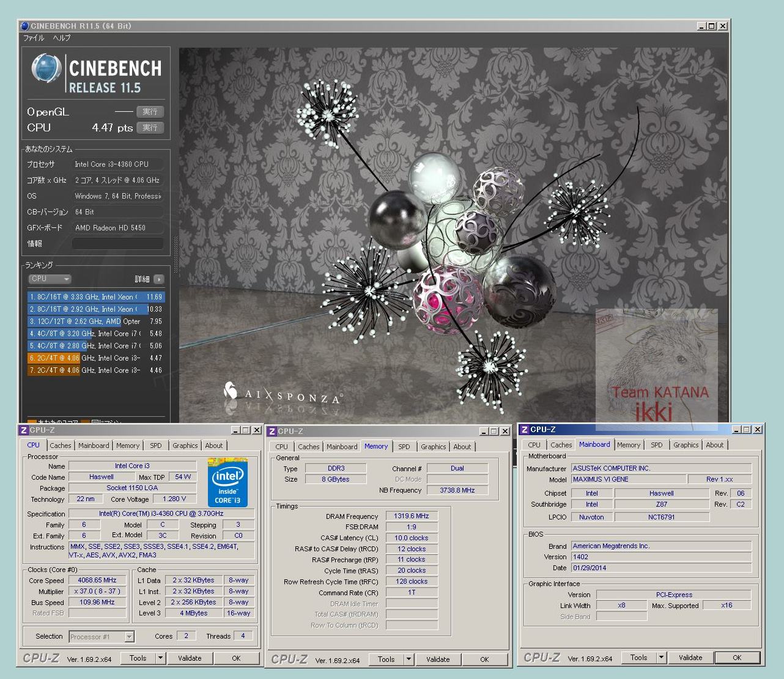The height and width of the screenshot is (679, 784).
Task: Open the ファイル menu in Cinebench
Action: [34, 38]
